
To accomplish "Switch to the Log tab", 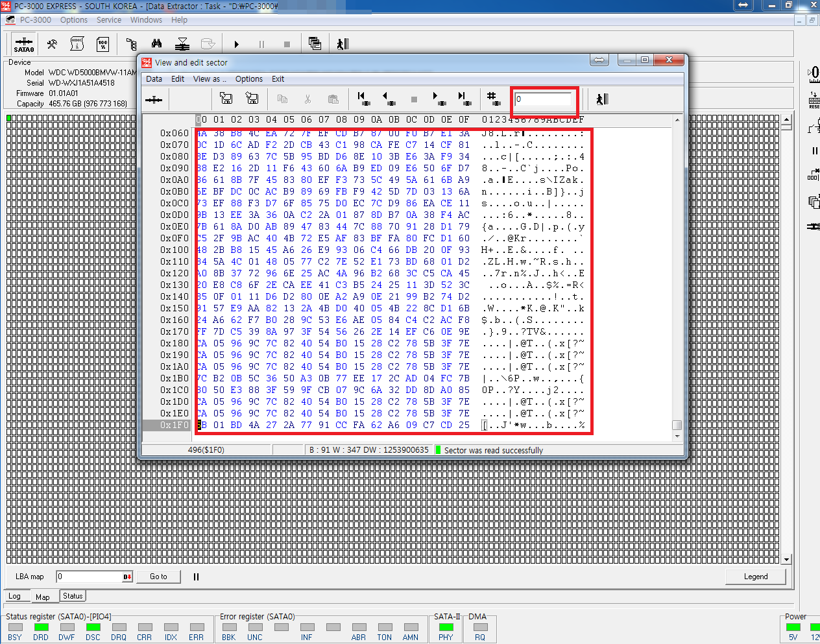I will [15, 596].
